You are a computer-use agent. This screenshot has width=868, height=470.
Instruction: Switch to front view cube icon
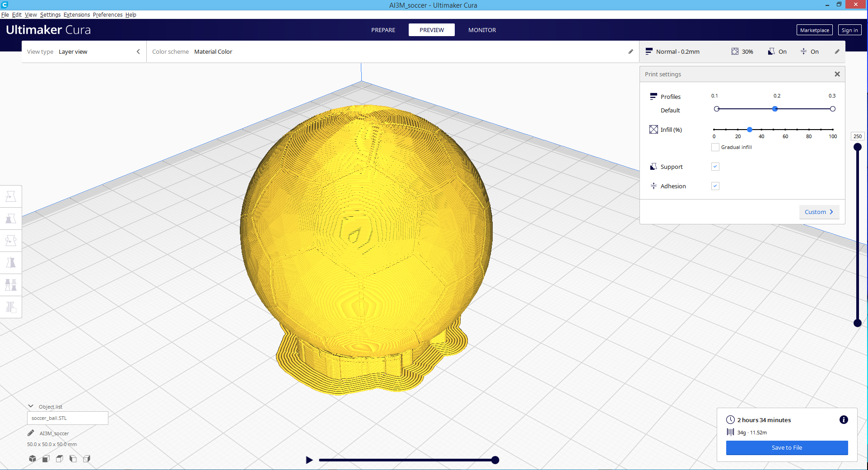coord(46,459)
